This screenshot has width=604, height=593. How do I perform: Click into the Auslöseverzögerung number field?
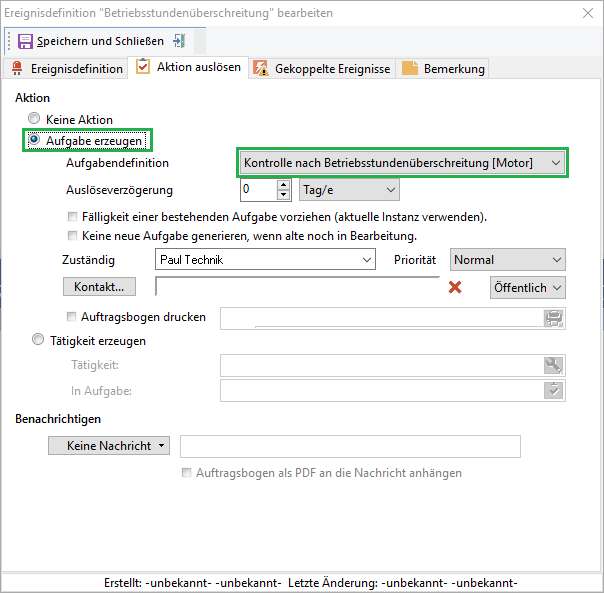259,190
